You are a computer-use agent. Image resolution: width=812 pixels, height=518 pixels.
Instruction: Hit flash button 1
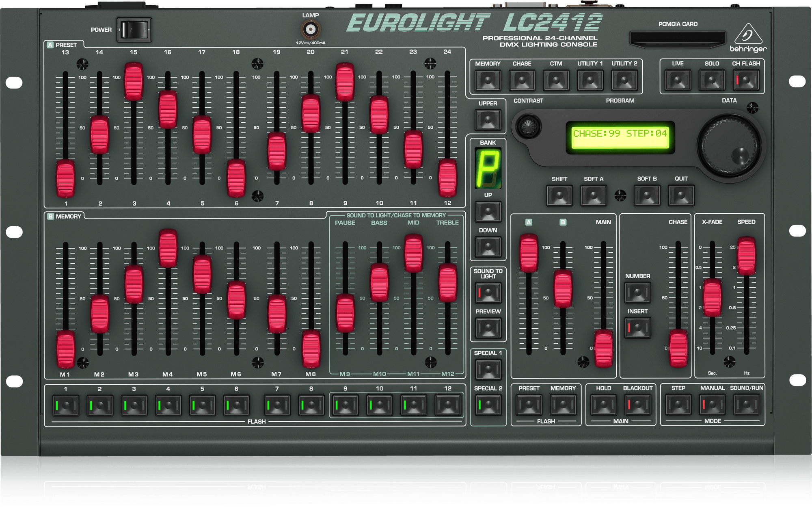[x=65, y=405]
